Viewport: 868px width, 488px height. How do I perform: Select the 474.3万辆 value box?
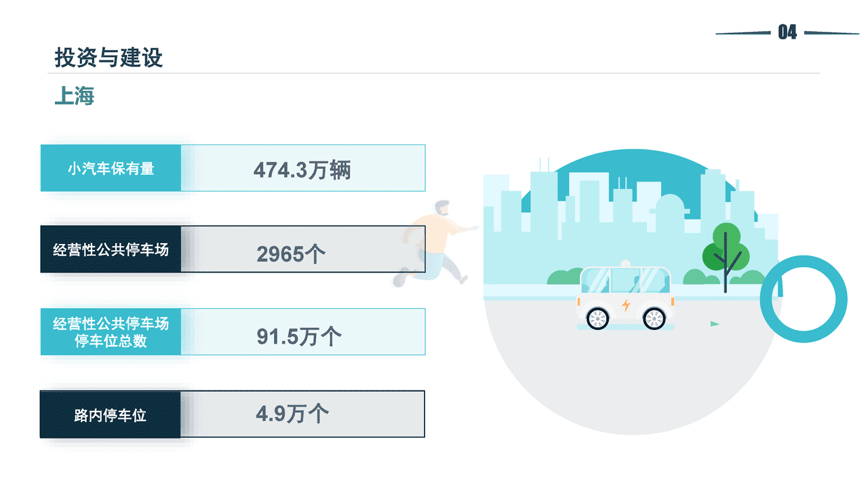(x=303, y=168)
